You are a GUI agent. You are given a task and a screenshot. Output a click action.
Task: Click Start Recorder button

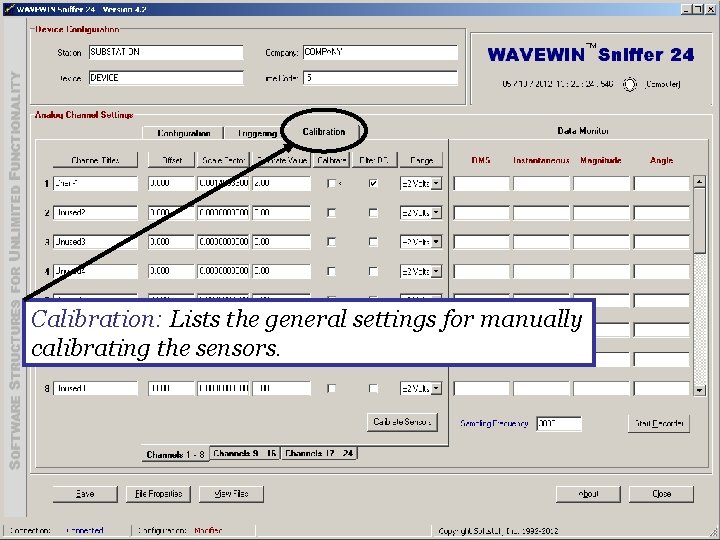coord(659,423)
